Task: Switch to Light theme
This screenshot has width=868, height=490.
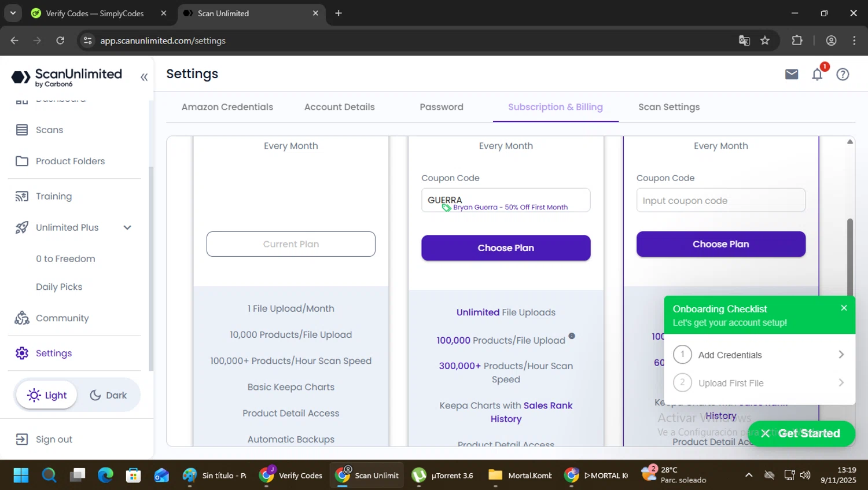Action: (x=47, y=395)
